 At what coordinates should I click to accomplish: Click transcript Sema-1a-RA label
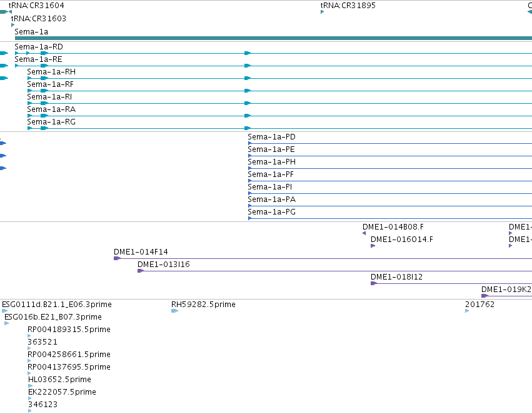[x=51, y=109]
